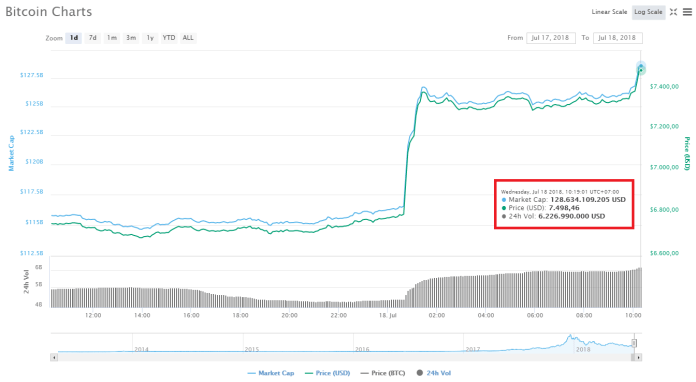
Task: Click navigator scrollbar left arrow
Action: (54, 357)
